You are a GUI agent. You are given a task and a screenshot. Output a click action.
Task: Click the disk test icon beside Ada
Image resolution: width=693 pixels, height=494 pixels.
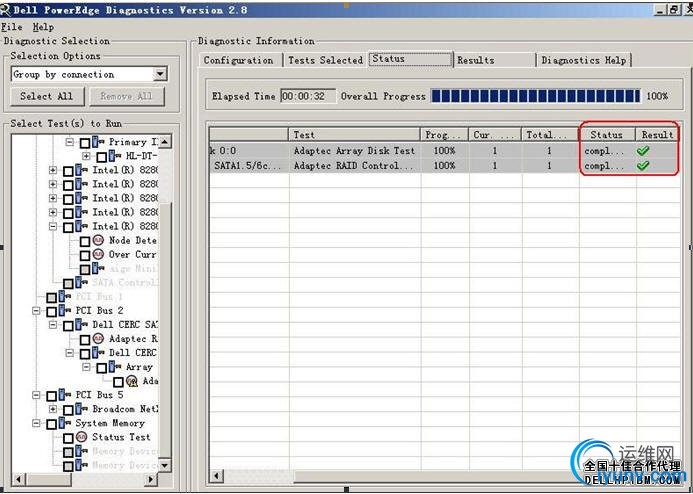pyautogui.click(x=132, y=381)
